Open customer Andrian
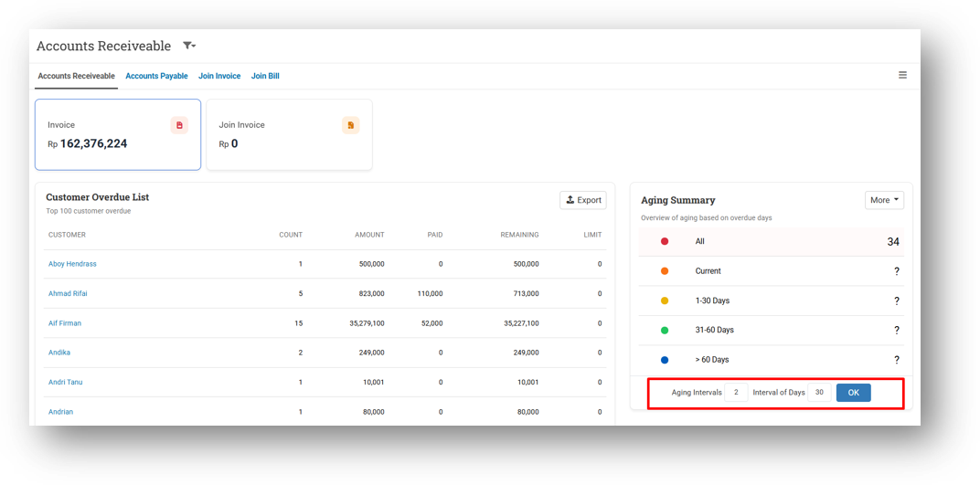 [60, 412]
